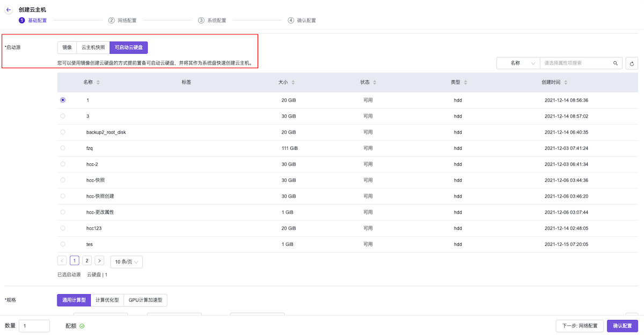Click 下一步: 网络配置 button
644x335 pixels.
580,326
